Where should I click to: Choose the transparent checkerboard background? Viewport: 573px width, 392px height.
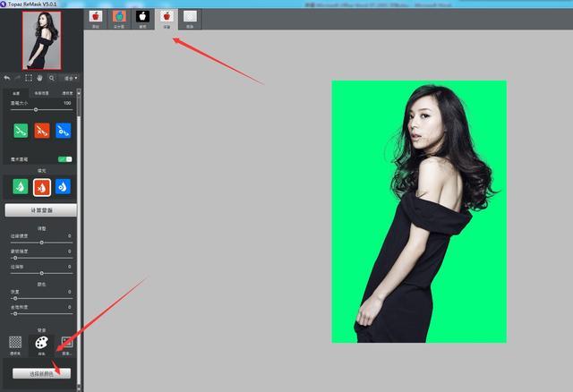click(15, 345)
